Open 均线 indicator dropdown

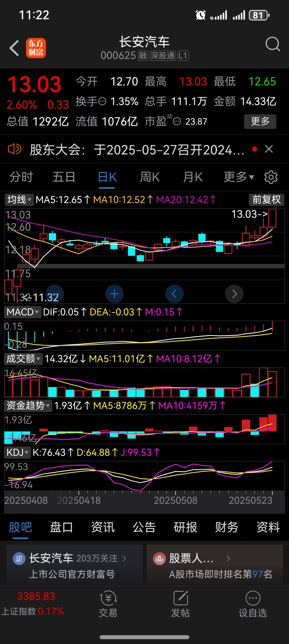(19, 200)
